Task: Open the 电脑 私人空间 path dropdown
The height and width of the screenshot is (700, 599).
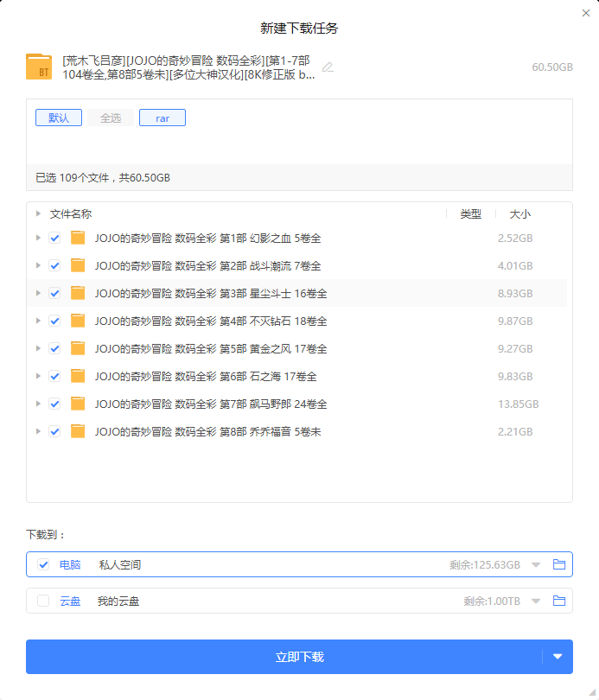Action: pyautogui.click(x=536, y=565)
